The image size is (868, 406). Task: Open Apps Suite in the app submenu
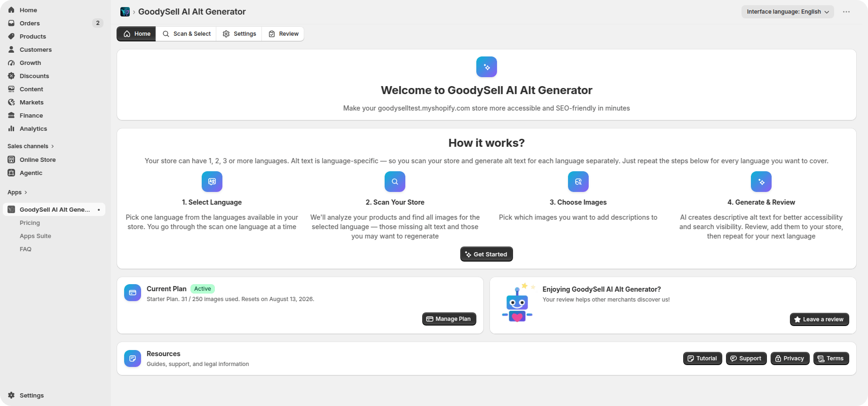(x=35, y=236)
